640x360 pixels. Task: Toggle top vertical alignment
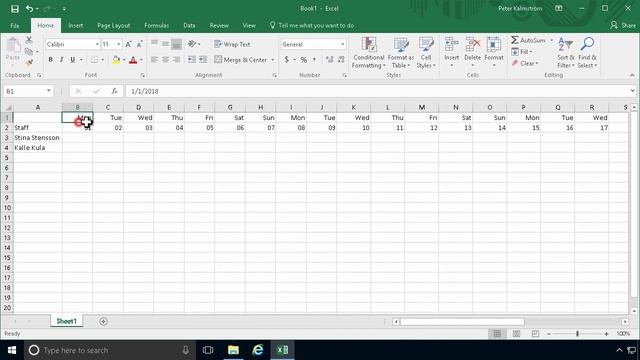[x=154, y=44]
